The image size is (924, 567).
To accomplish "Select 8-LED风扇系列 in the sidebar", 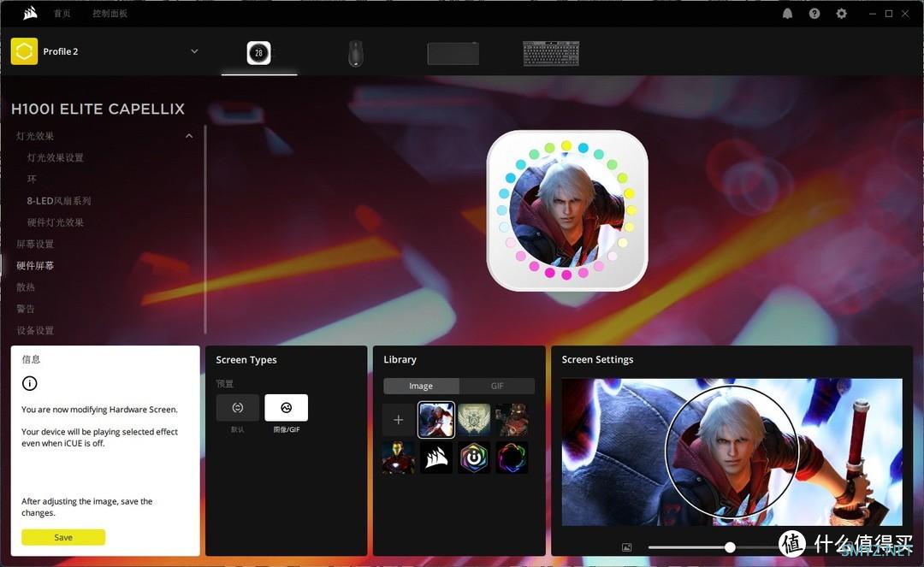I will pos(59,201).
